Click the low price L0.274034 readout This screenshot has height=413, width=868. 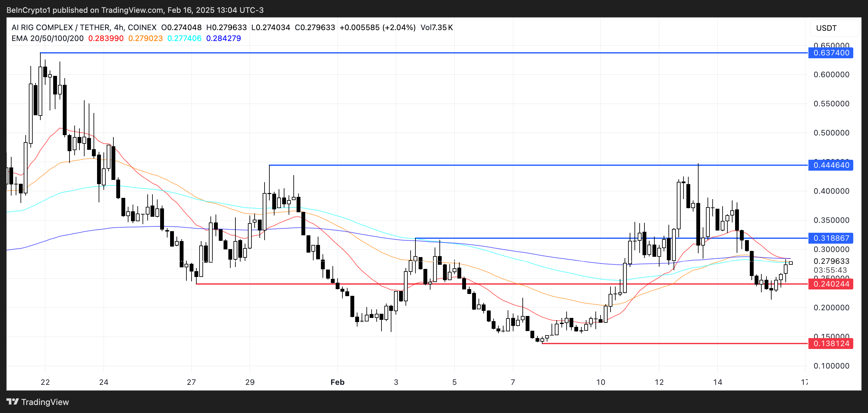[271, 27]
